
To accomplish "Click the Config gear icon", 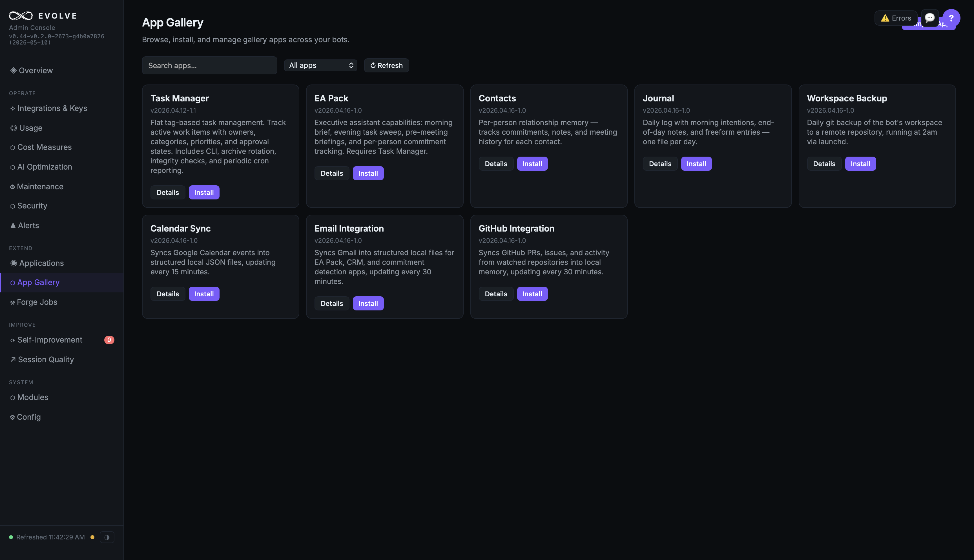I will coord(12,417).
